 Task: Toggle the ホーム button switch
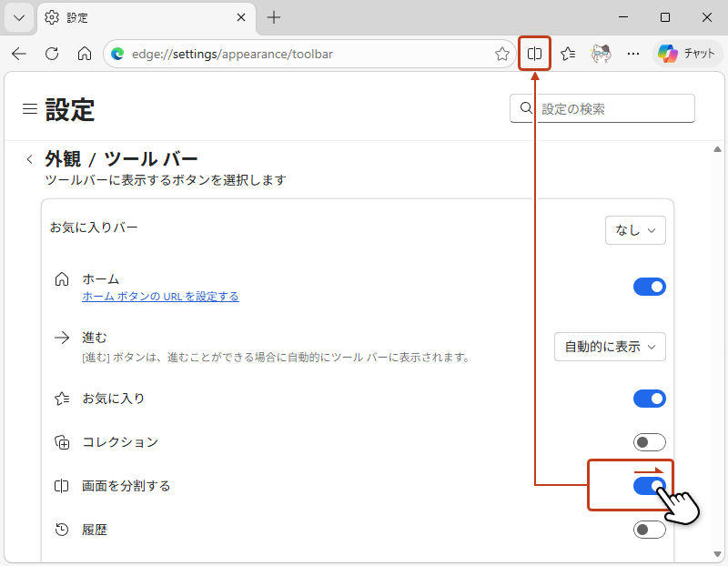click(x=649, y=287)
